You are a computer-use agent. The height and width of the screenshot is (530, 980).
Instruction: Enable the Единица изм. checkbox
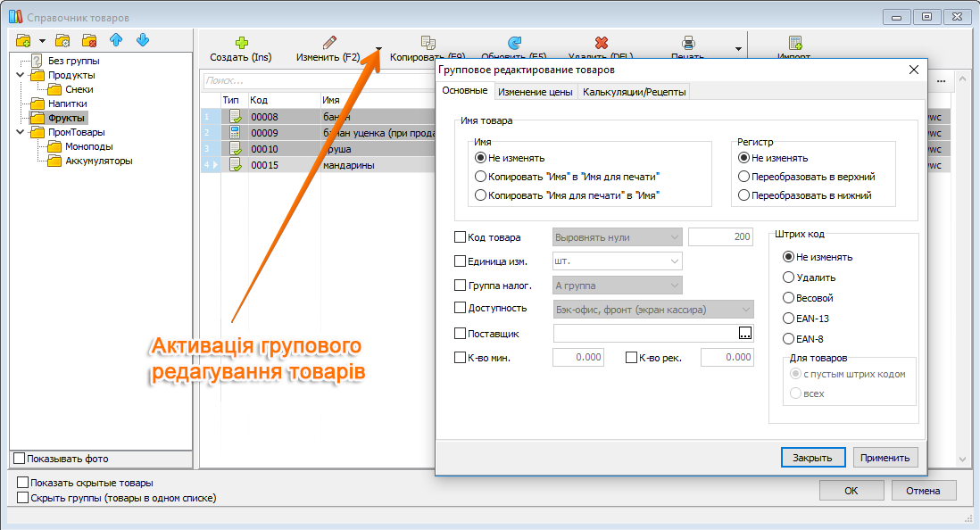point(460,261)
